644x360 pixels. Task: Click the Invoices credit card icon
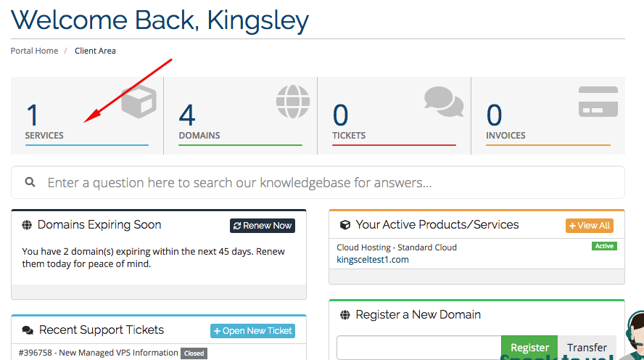(x=598, y=102)
